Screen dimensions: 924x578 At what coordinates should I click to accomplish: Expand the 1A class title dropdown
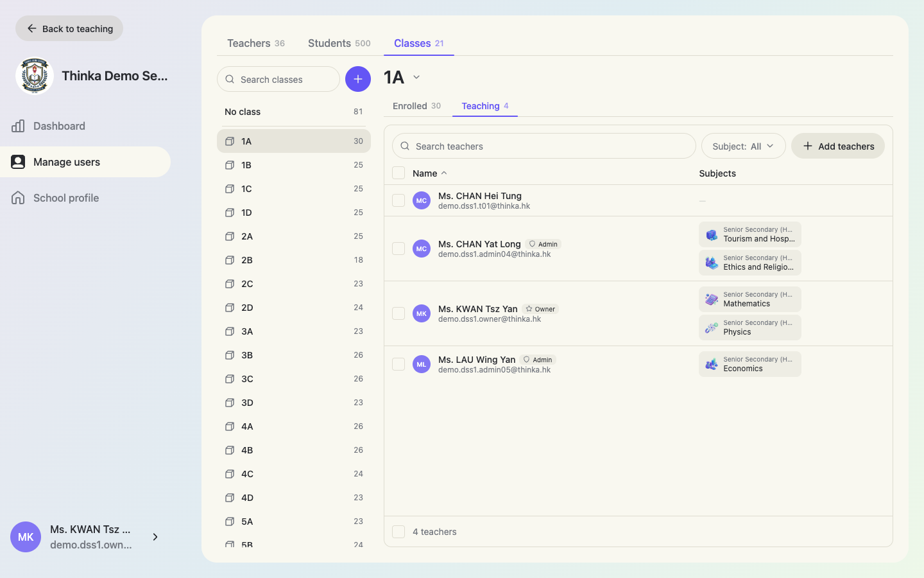point(416,77)
